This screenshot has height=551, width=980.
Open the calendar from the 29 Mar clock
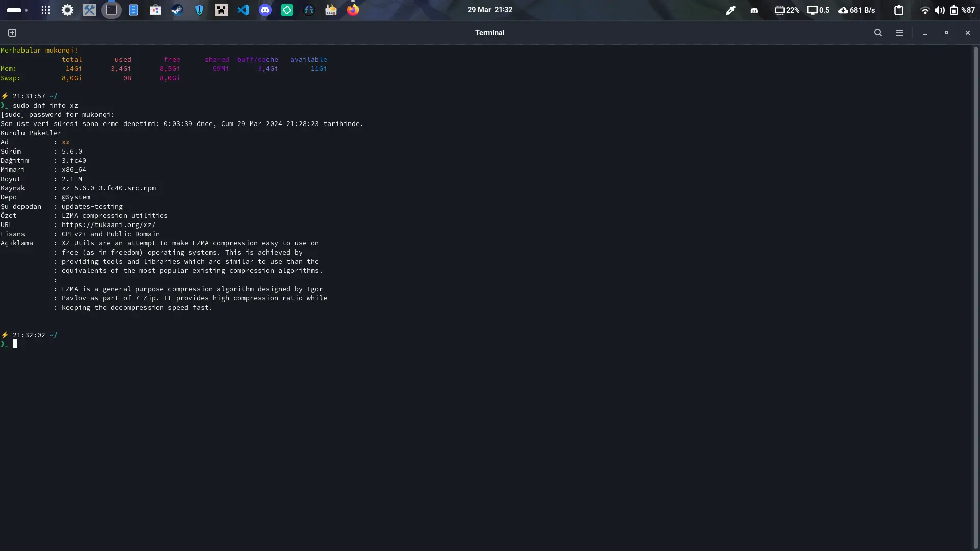490,10
